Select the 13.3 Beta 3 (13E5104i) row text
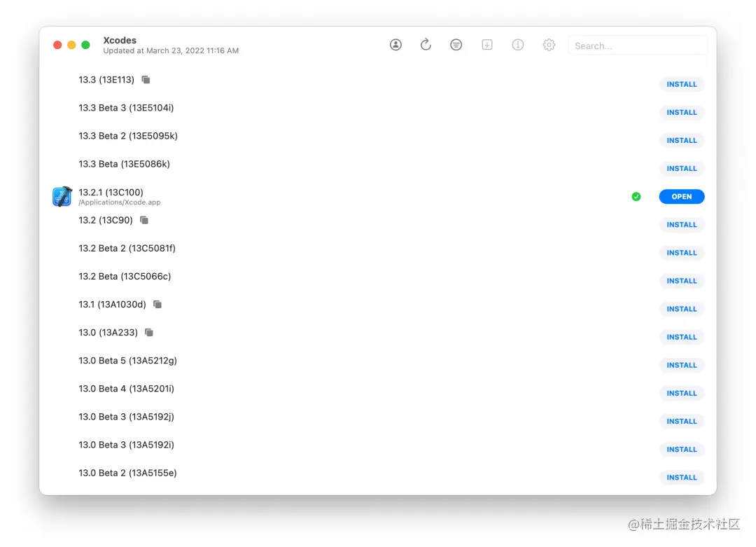Image resolution: width=756 pixels, height=547 pixels. [126, 108]
